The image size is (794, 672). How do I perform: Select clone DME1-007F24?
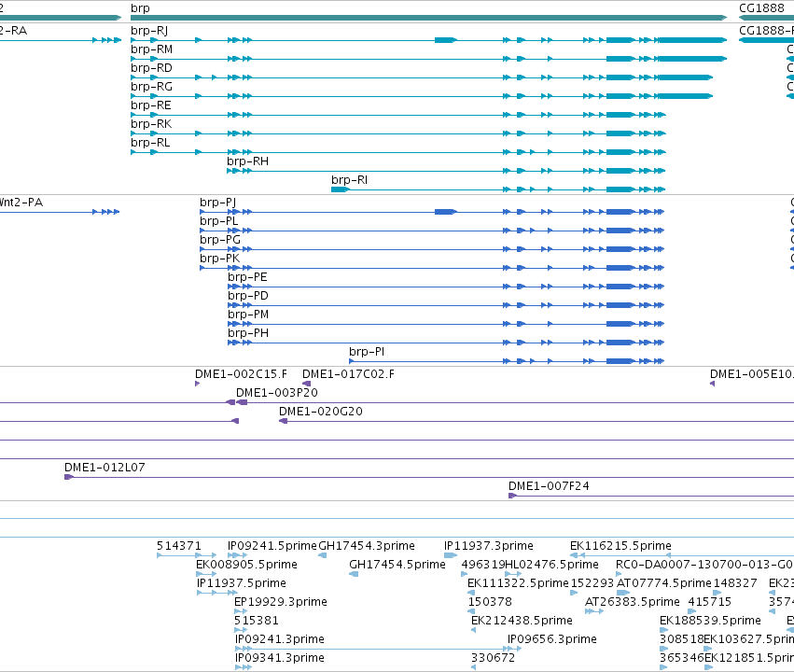[549, 486]
